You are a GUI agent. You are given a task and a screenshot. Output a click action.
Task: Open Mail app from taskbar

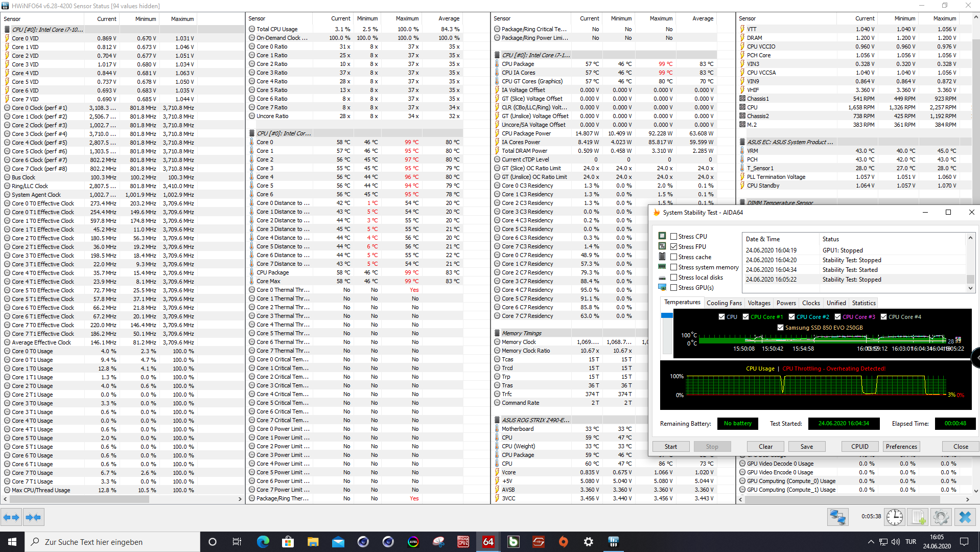(x=338, y=542)
